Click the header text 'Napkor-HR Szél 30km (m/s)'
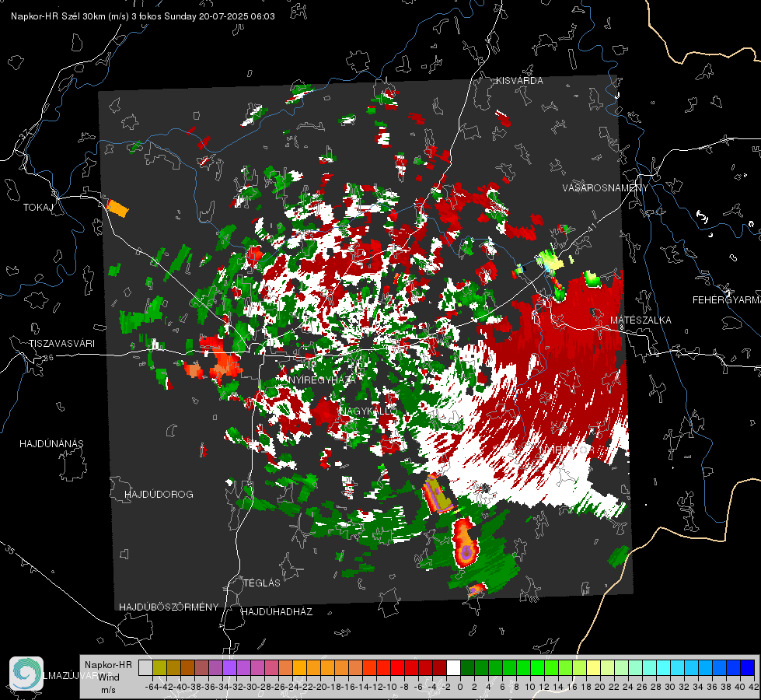This screenshot has height=700, width=761. point(70,16)
